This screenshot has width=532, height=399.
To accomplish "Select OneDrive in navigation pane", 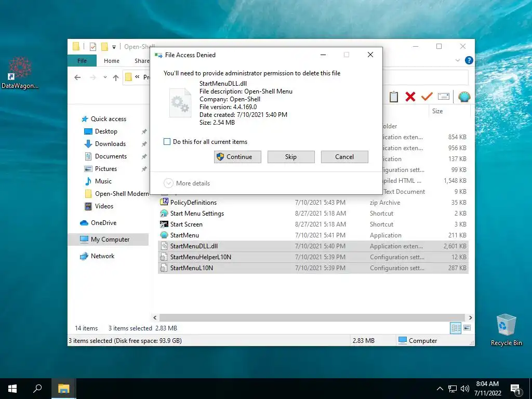I will [x=98, y=222].
